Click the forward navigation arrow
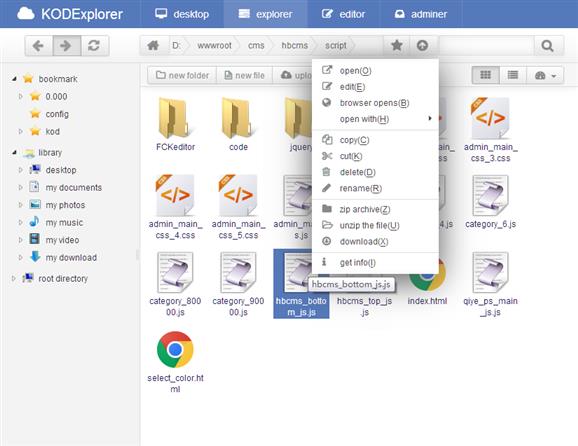578x446 pixels. 67,46
